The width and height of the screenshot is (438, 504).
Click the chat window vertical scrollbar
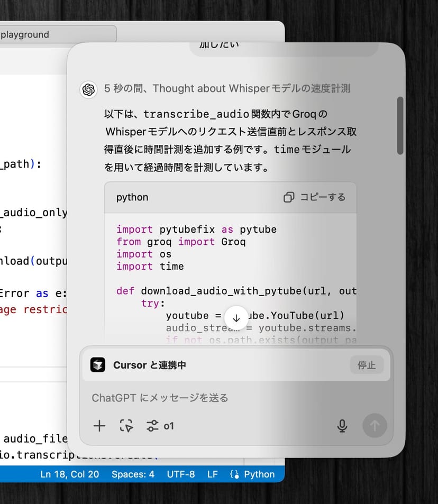400,126
